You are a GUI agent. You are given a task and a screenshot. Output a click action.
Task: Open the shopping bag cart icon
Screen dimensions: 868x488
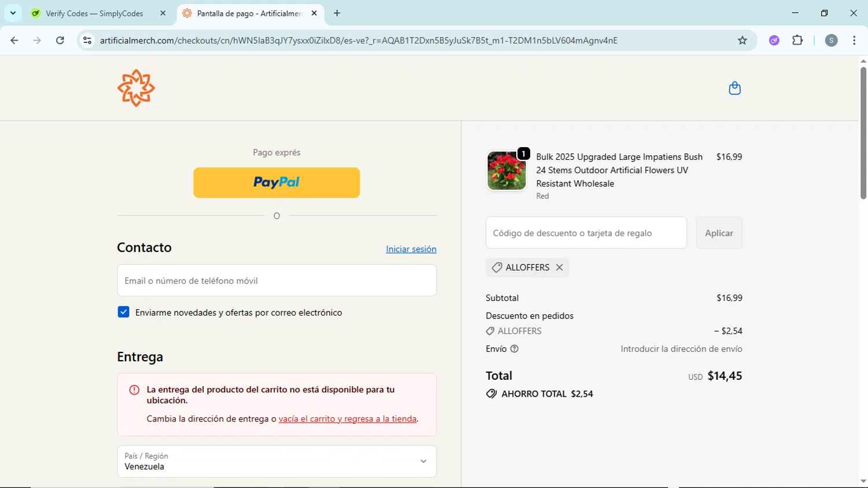click(x=734, y=88)
